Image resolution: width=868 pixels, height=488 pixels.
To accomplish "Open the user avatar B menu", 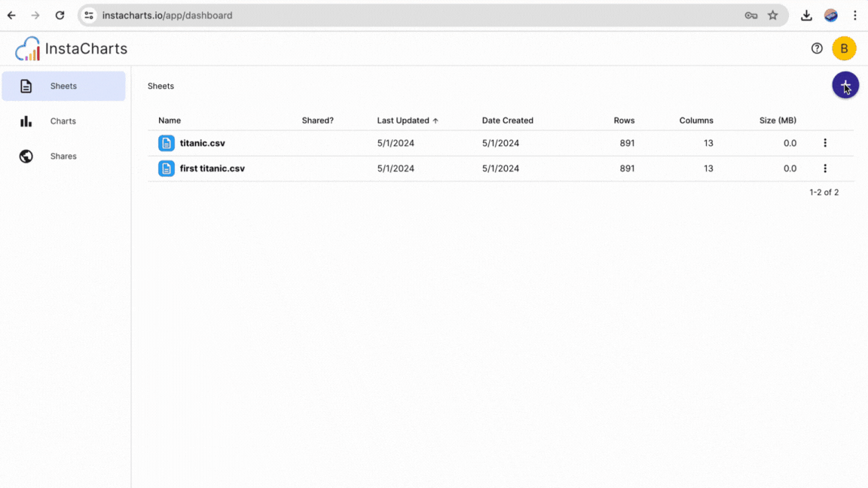I will (844, 49).
